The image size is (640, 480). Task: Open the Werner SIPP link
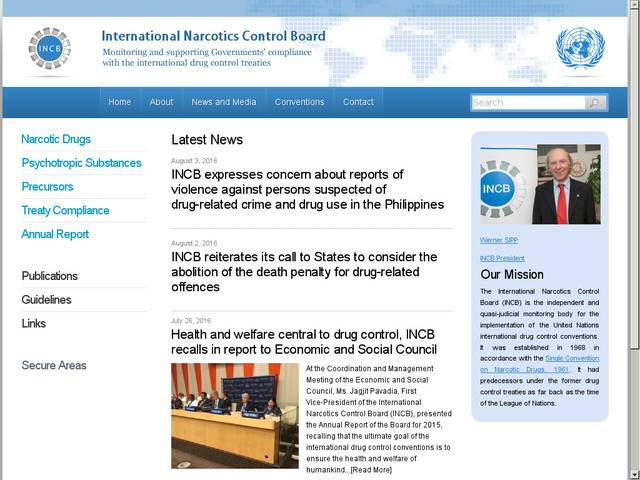pyautogui.click(x=499, y=240)
